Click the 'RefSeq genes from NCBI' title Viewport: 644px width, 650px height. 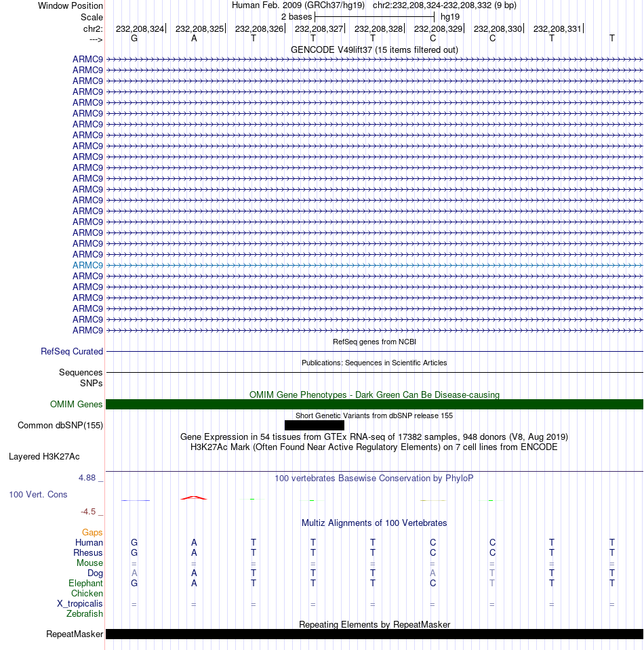pos(374,342)
